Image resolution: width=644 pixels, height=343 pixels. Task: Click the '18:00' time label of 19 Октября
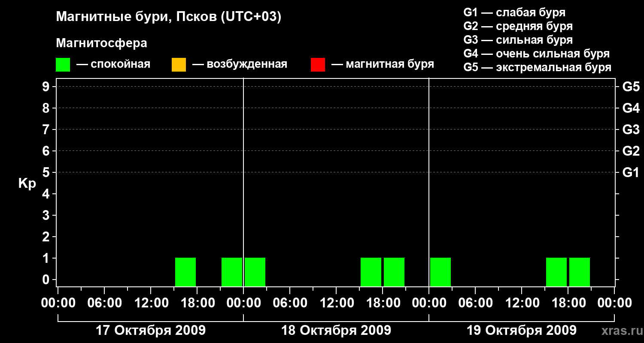pos(568,303)
